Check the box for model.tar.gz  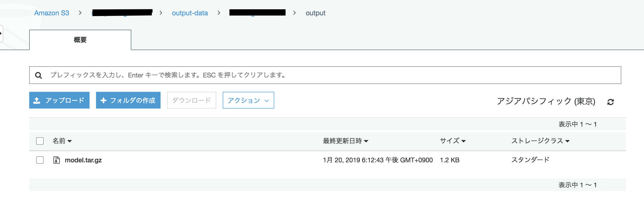click(x=40, y=160)
